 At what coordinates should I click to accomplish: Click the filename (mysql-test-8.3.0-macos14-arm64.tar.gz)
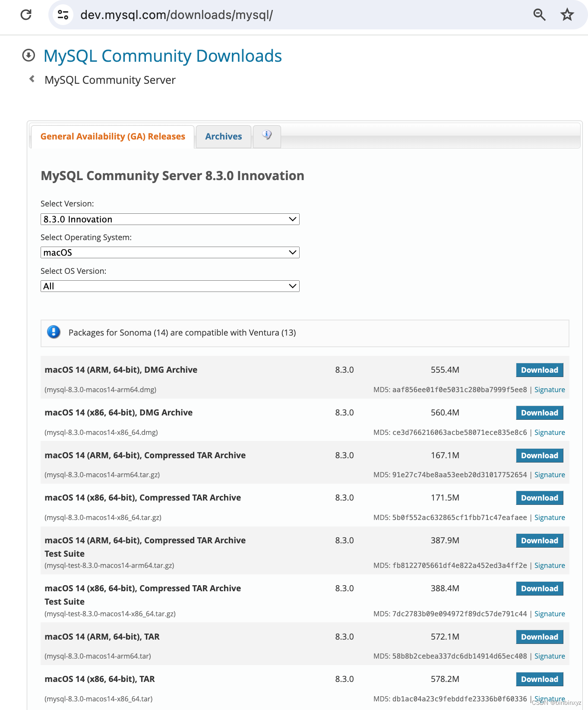pyautogui.click(x=110, y=565)
